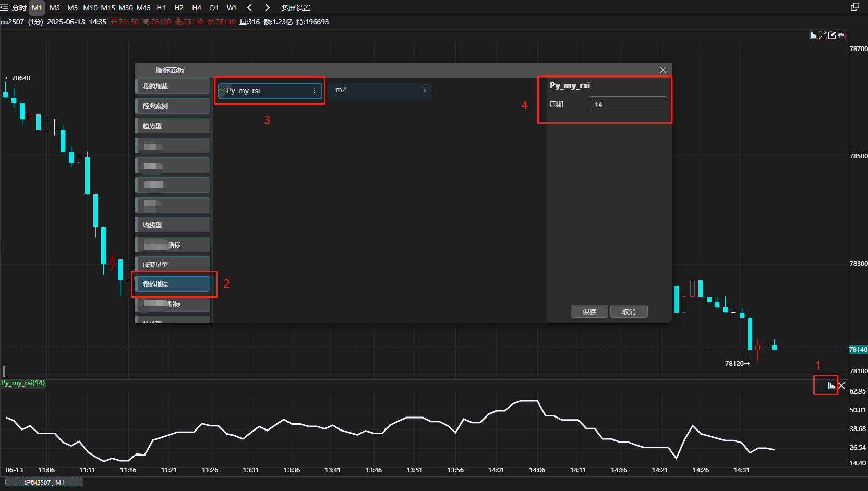
Task: Switch to 分时 time-sharing view
Action: coord(19,8)
